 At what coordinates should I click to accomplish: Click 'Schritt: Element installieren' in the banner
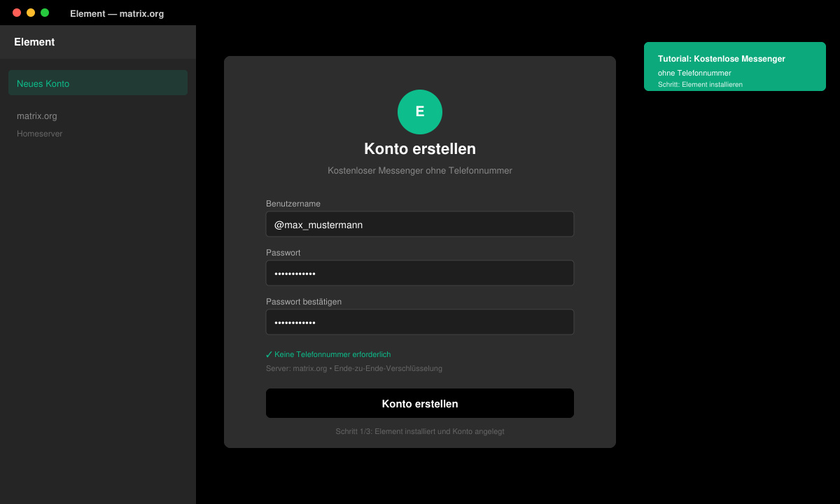pos(700,84)
